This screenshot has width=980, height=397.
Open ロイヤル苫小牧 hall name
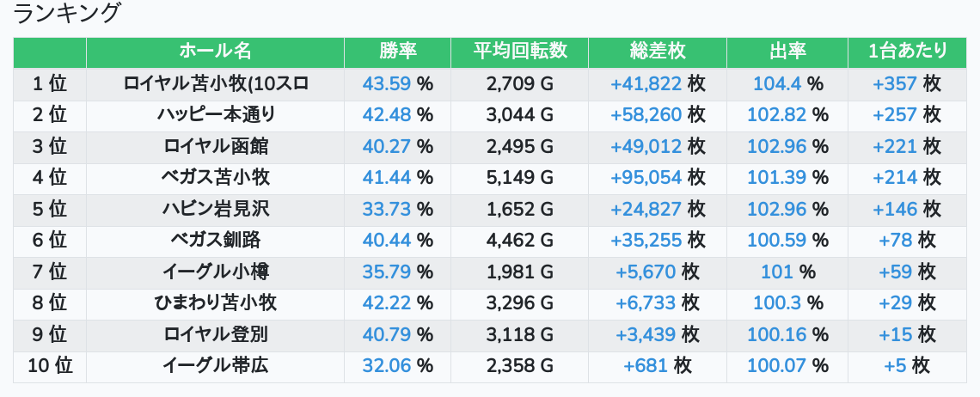pos(215,83)
